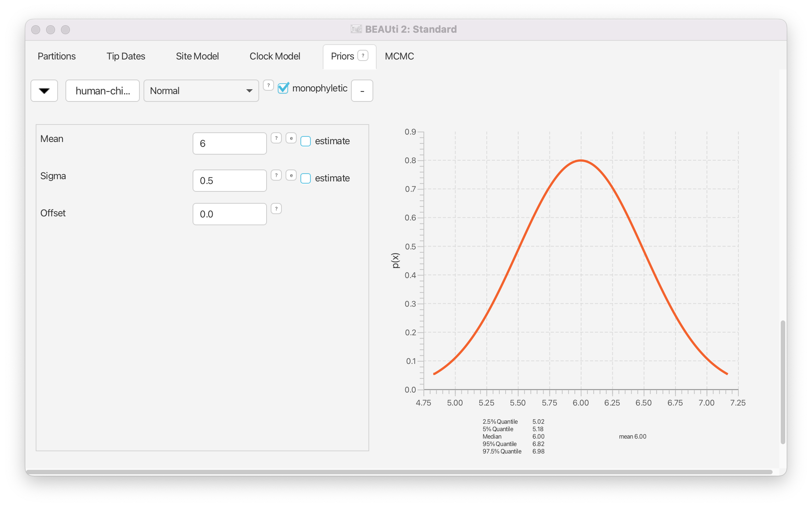Screen dimensions: 812x507
Task: Click the BEAUti title bar app icon
Action: (x=356, y=29)
